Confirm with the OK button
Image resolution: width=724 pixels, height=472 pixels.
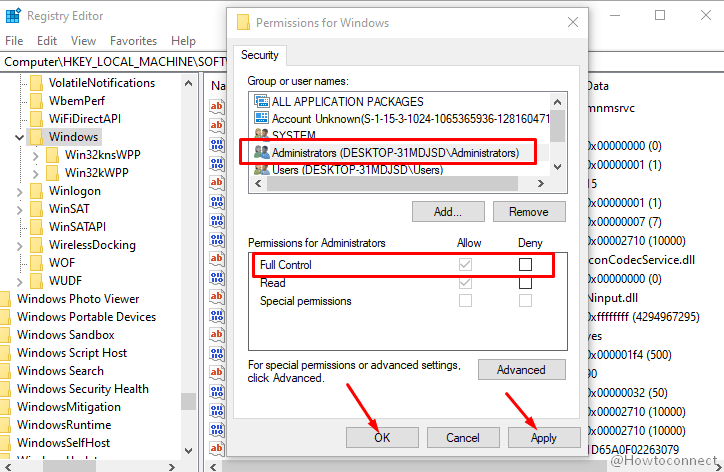382,437
